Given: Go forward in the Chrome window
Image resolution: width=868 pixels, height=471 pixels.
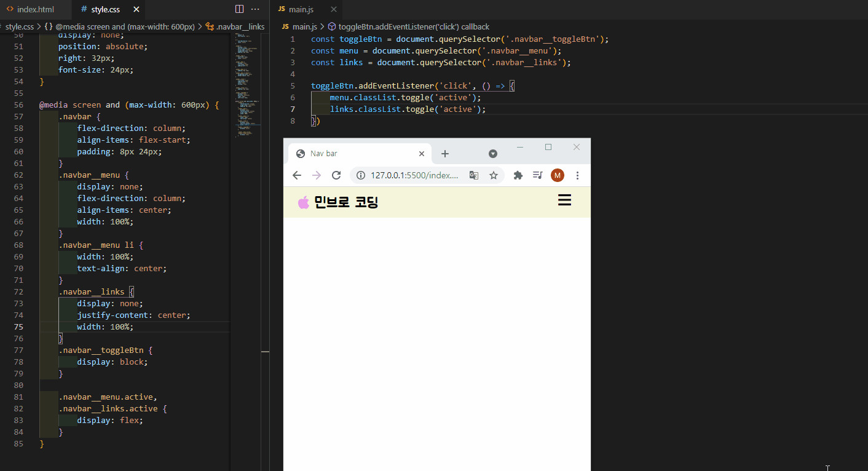Looking at the screenshot, I should tap(317, 175).
